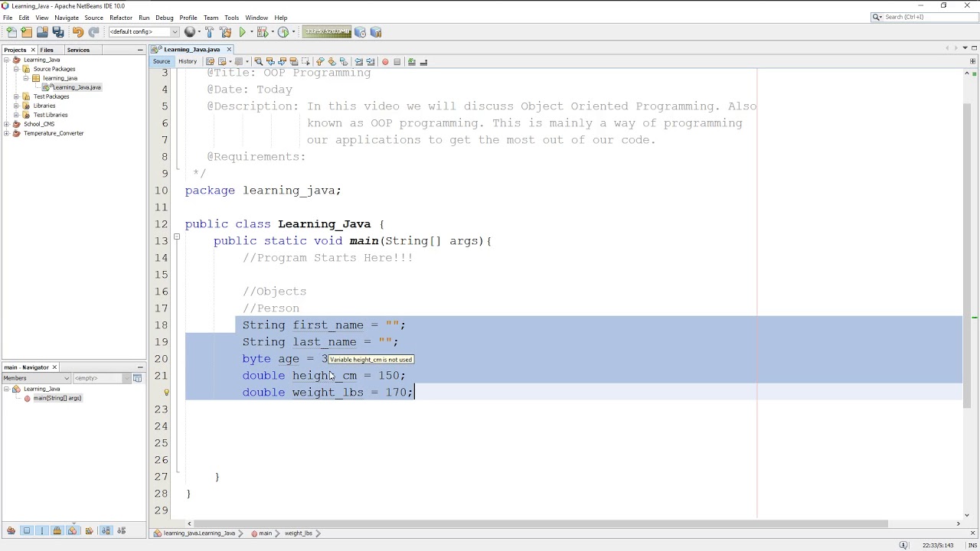Collapse the Source Packages node
980x551 pixels.
pos(16,69)
